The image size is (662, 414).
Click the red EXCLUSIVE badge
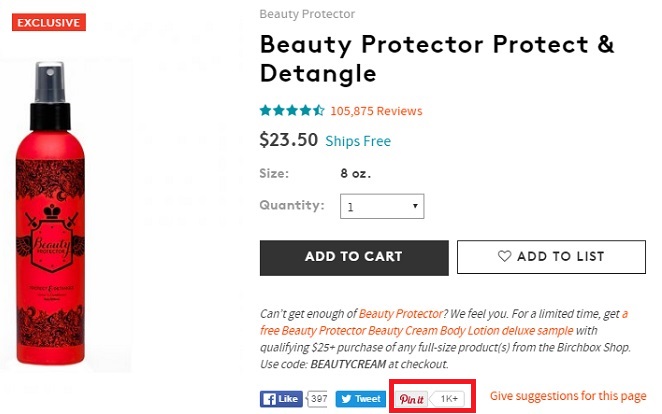click(x=49, y=23)
